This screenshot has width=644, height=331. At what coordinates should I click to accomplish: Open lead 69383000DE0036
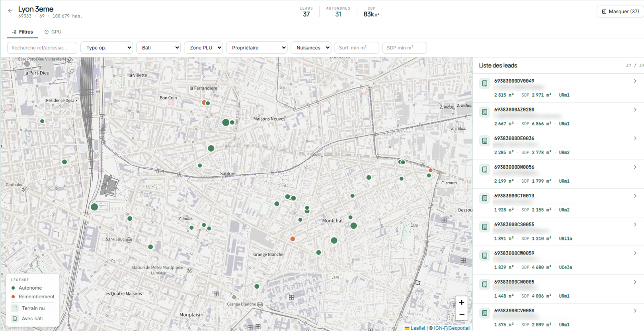[x=558, y=145]
